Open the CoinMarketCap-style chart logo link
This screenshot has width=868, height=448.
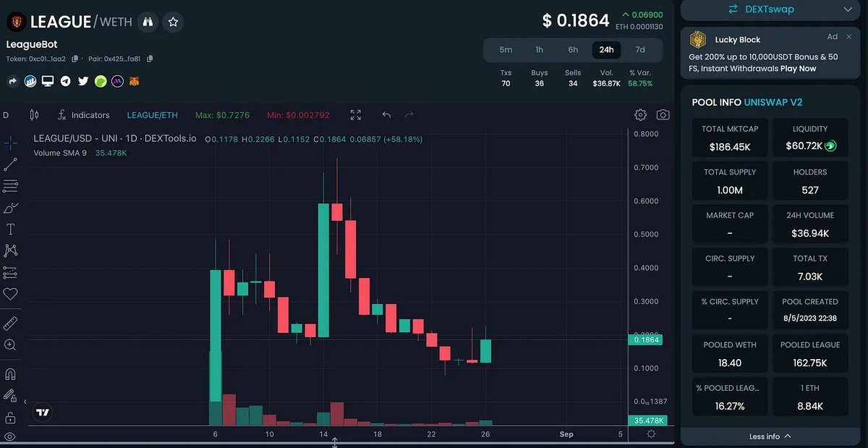coord(30,82)
